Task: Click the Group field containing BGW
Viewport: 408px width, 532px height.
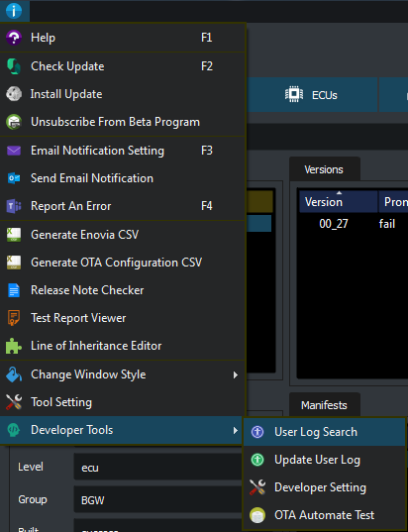Action: pyautogui.click(x=158, y=499)
